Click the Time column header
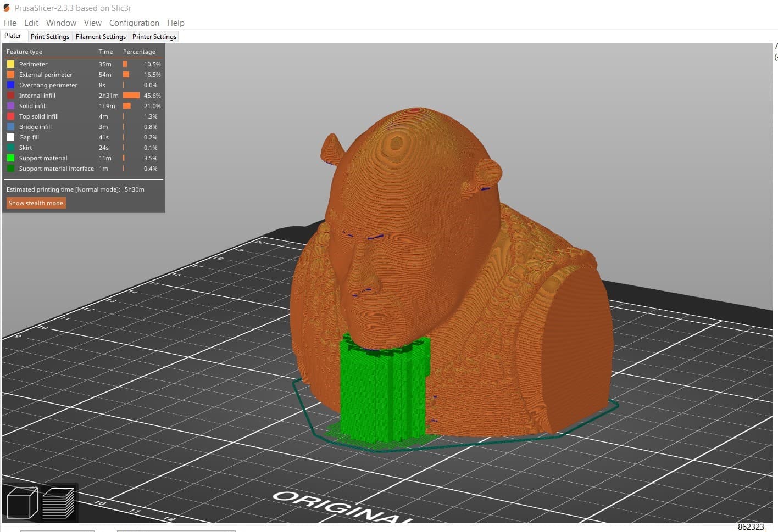Screen dimensions: 778x532 click(x=105, y=52)
